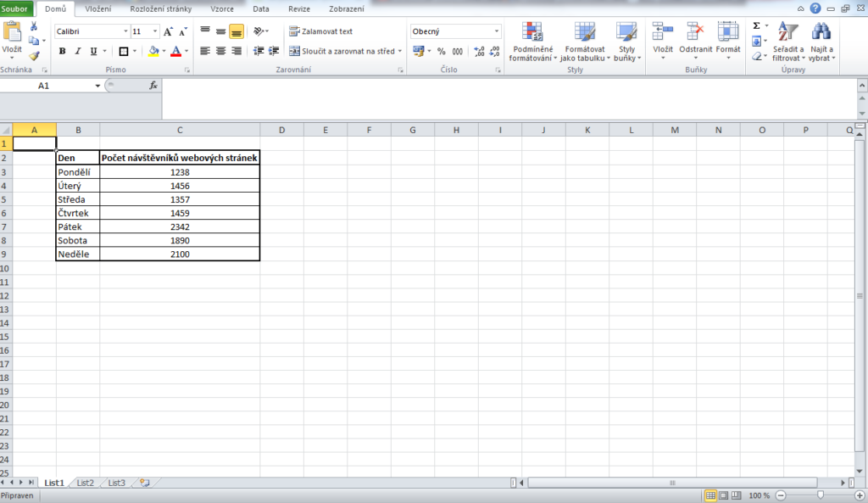
Task: Click the Format Painter brush icon
Action: coord(34,56)
